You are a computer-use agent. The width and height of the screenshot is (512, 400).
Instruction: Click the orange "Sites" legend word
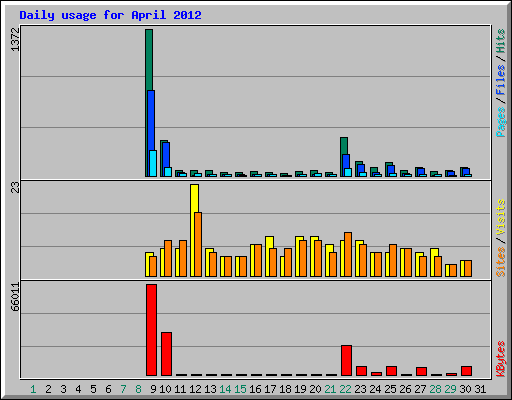point(501,262)
